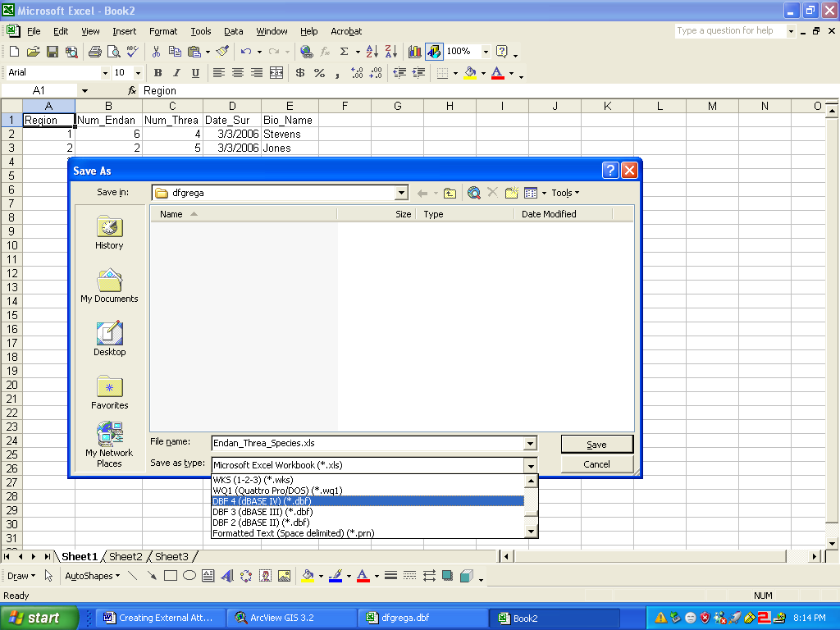Open the Font size dropdown
Viewport: 840px width, 630px height.
coord(138,73)
